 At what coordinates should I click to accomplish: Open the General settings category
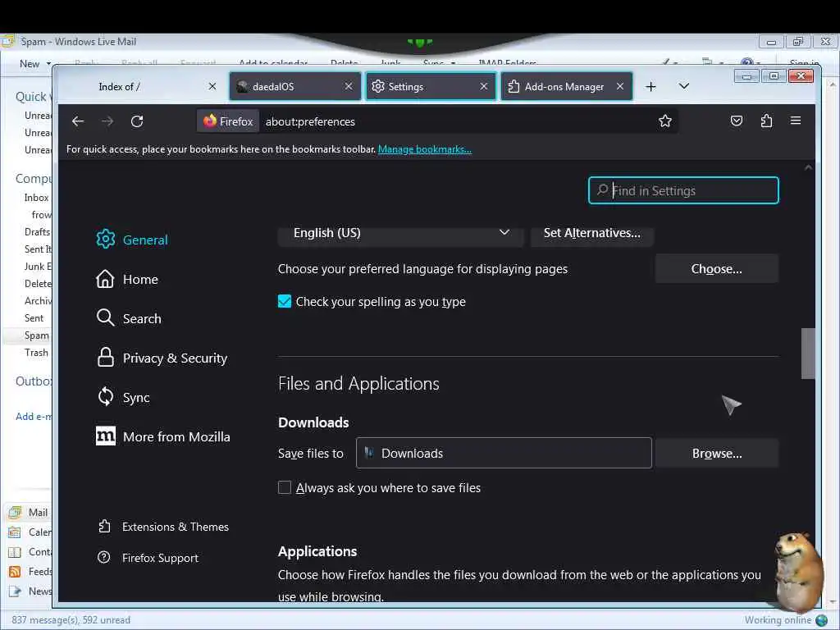(132, 240)
